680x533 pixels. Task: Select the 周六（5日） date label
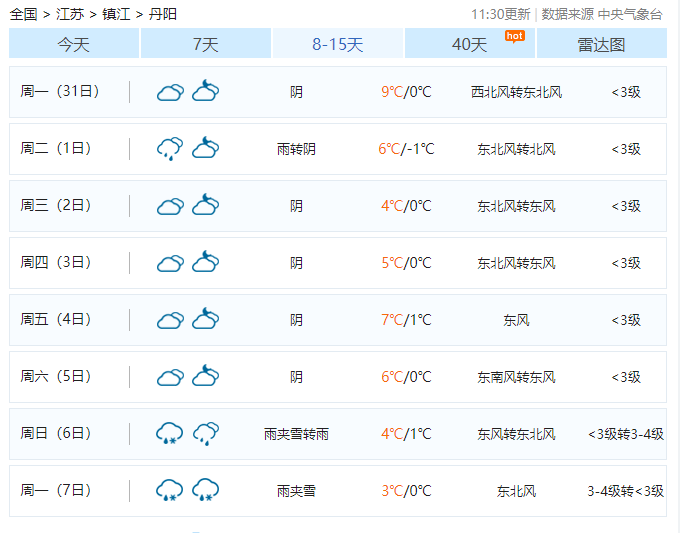pos(56,376)
